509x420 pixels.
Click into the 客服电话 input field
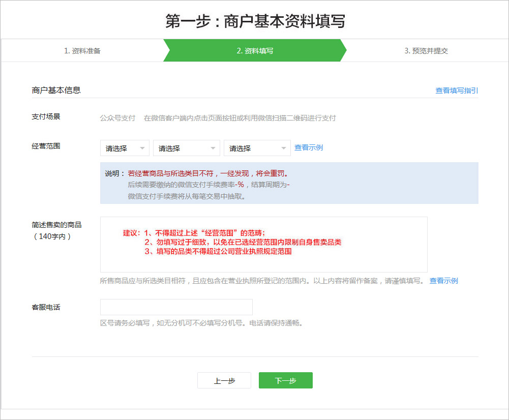point(176,307)
